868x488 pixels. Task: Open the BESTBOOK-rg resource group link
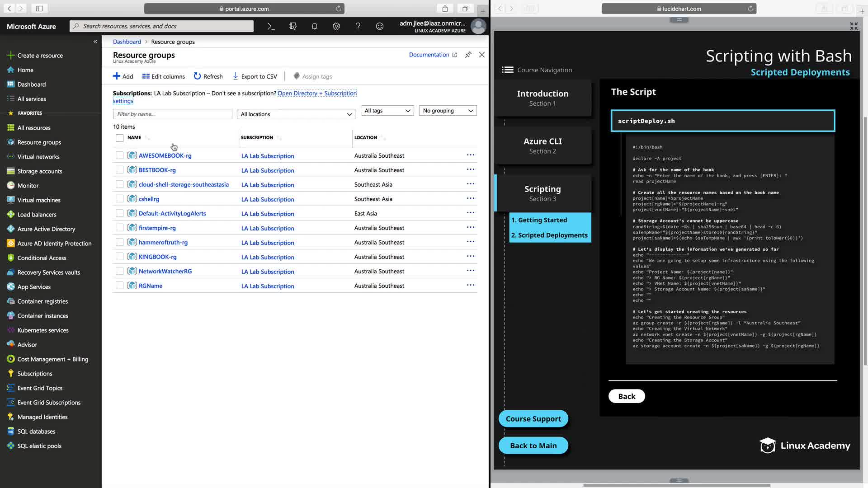157,170
